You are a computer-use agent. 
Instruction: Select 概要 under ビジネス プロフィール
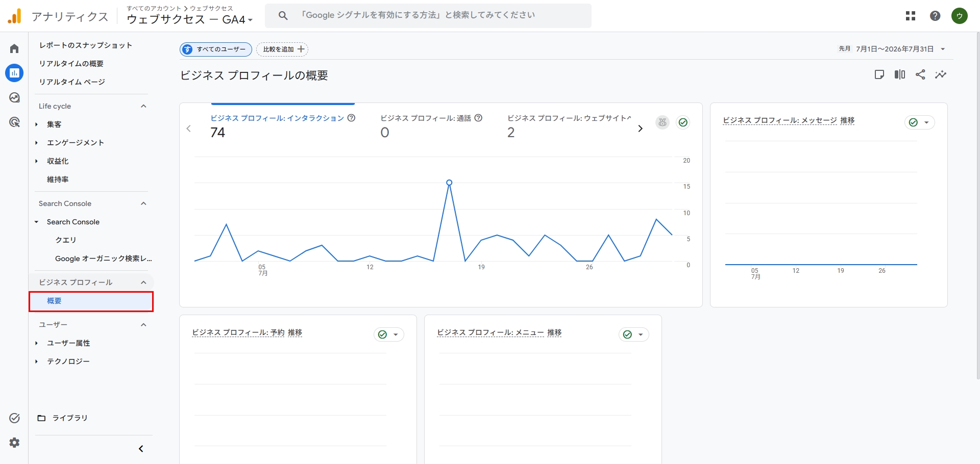(x=91, y=301)
